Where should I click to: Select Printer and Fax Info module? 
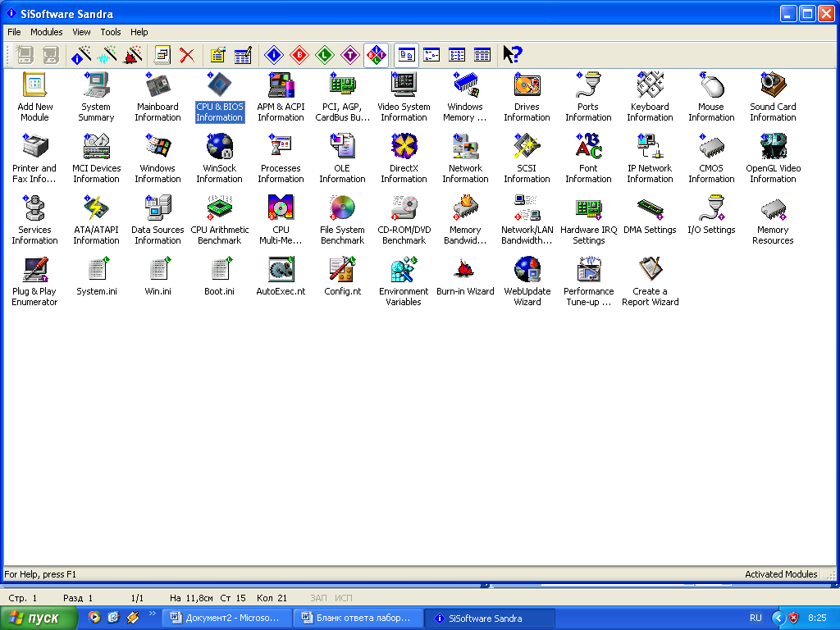[x=34, y=158]
